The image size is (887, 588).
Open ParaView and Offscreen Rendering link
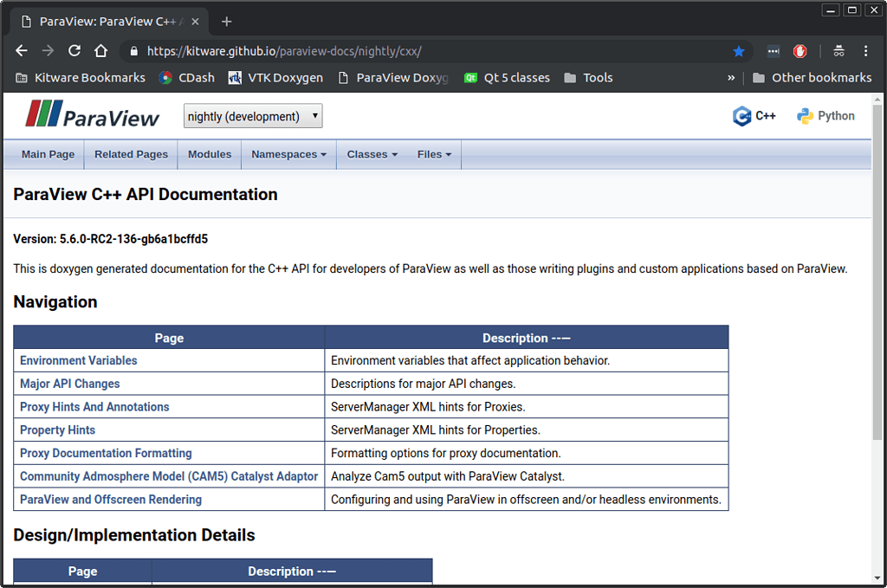[111, 499]
